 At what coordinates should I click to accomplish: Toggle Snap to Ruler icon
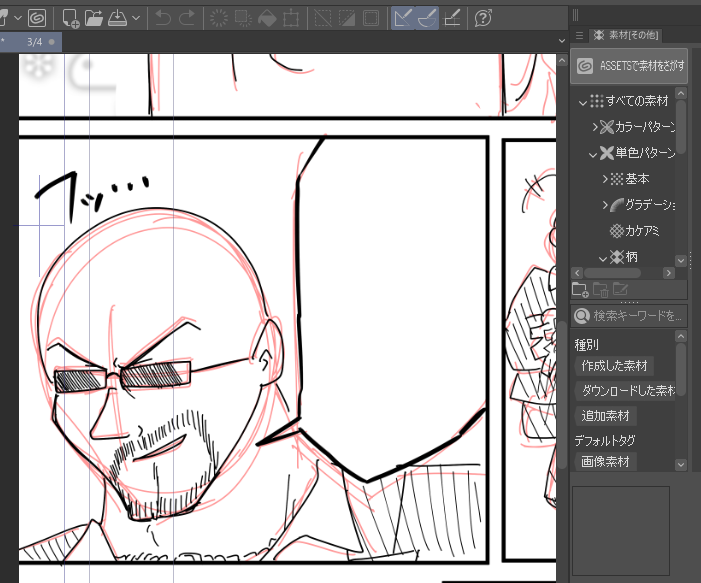point(403,18)
